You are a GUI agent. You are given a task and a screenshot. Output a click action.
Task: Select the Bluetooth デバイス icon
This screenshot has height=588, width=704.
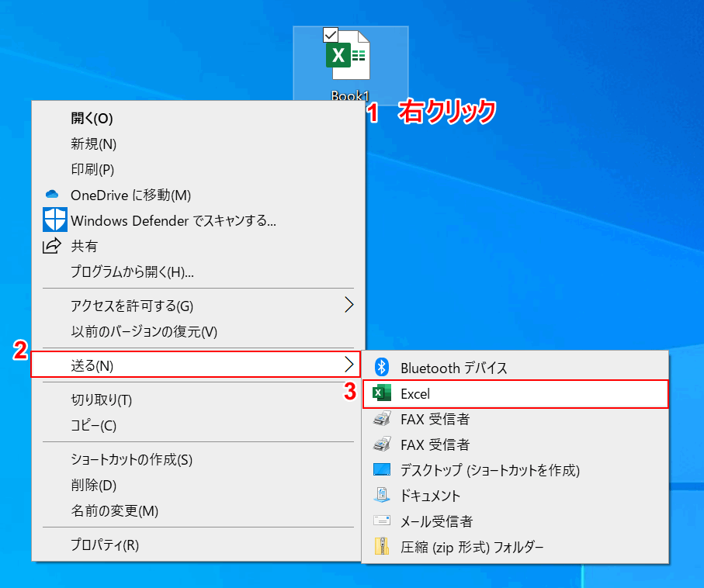[381, 368]
